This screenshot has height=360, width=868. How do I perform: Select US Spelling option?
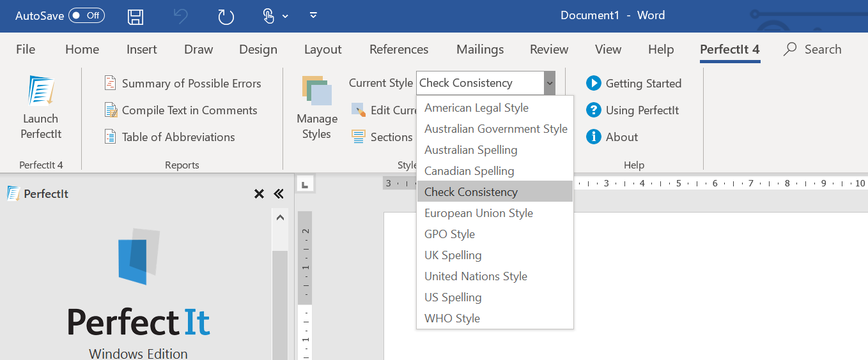pyautogui.click(x=495, y=297)
